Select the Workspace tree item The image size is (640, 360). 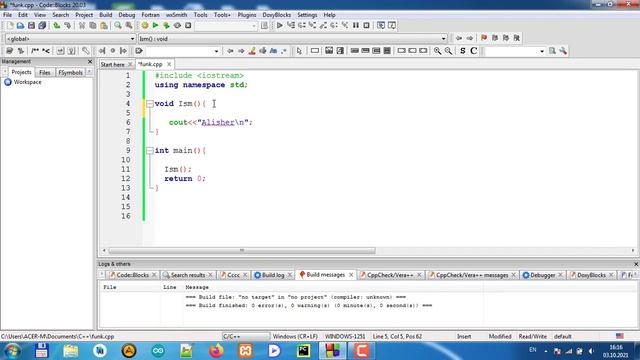pos(27,82)
